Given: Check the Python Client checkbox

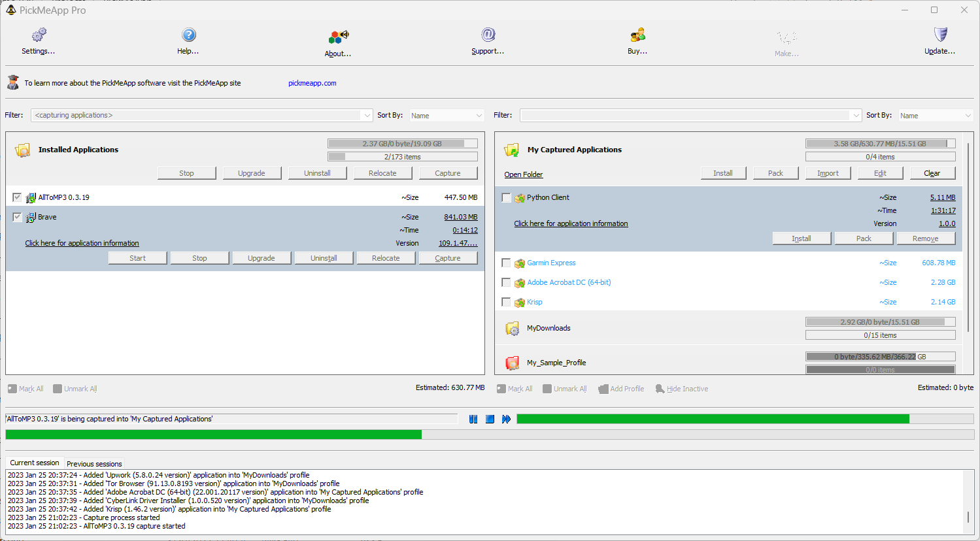Looking at the screenshot, I should (506, 197).
